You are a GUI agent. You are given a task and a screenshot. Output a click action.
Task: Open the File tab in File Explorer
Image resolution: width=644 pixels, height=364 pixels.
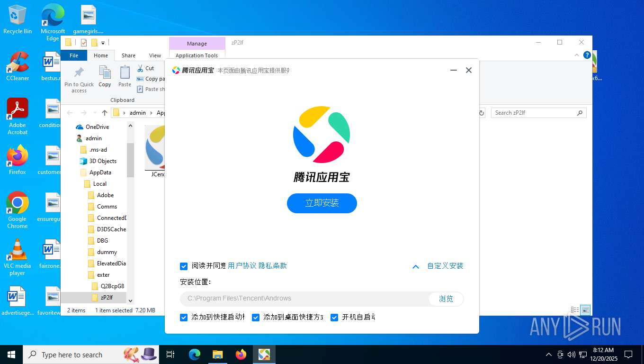pyautogui.click(x=74, y=55)
